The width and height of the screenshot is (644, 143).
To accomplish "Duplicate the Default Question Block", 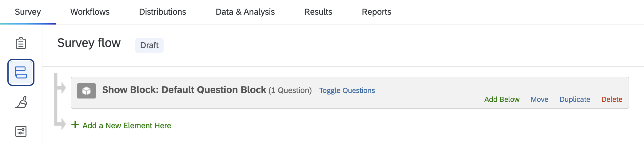I will (x=575, y=99).
